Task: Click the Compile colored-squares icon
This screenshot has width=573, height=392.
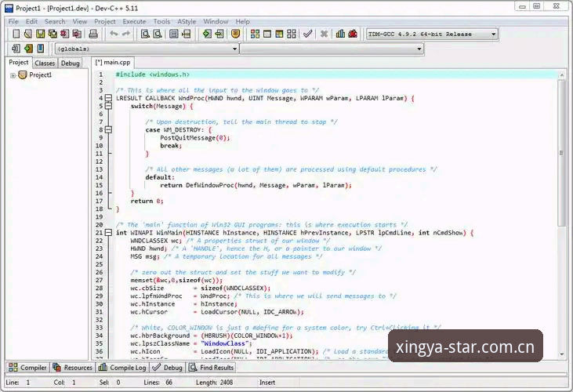Action: (255, 34)
